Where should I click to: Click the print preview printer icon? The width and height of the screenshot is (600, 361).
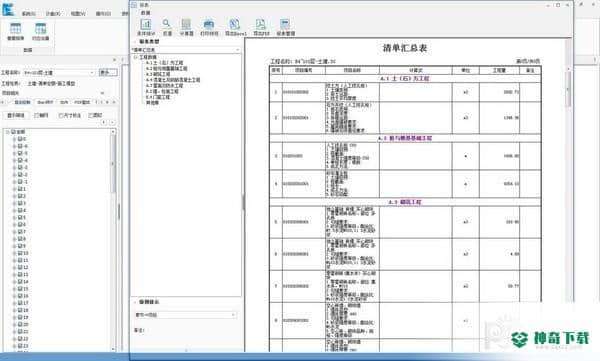209,27
